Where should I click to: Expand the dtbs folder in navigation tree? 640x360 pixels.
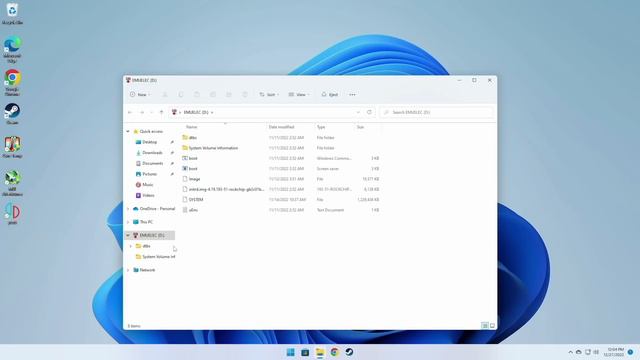(131, 246)
